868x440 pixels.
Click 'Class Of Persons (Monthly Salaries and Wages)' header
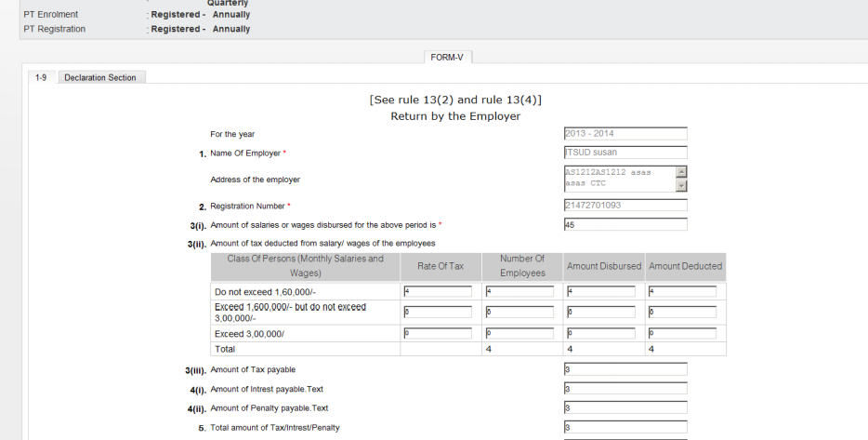(306, 267)
